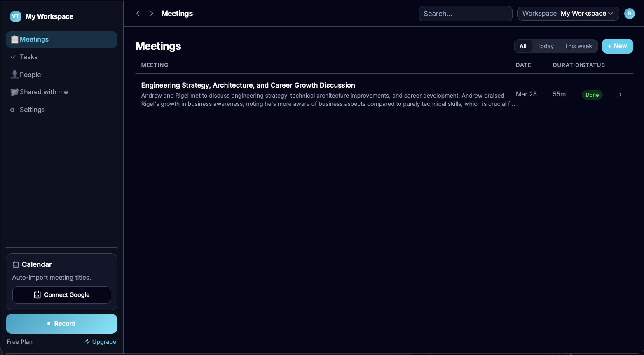Select the All meetings filter
This screenshot has height=355, width=644.
click(523, 46)
